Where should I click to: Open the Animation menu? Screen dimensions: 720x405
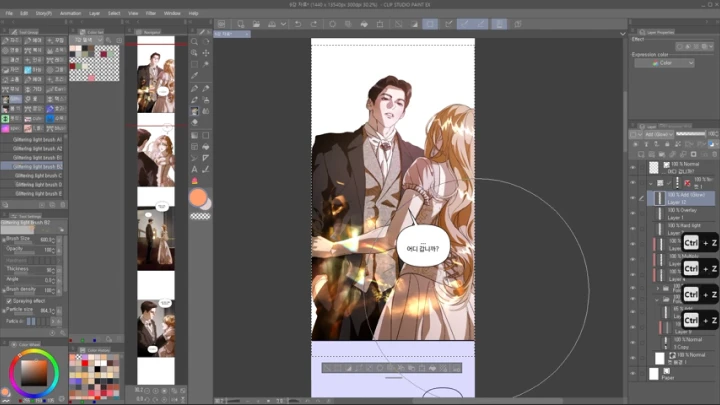pos(70,13)
